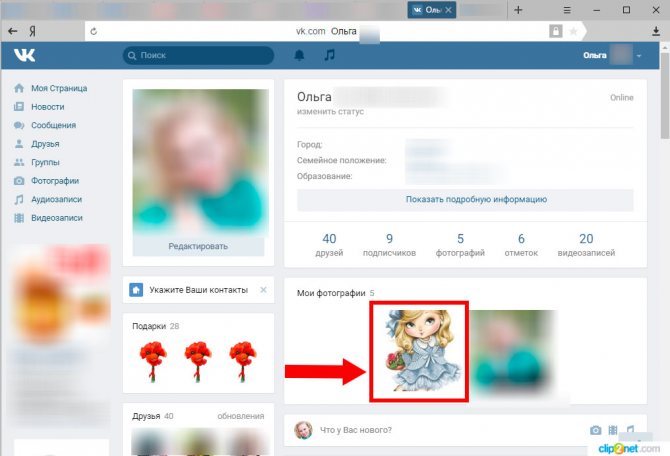The height and width of the screenshot is (456, 670).
Task: Attach audio with note icon in post box
Action: [x=630, y=430]
